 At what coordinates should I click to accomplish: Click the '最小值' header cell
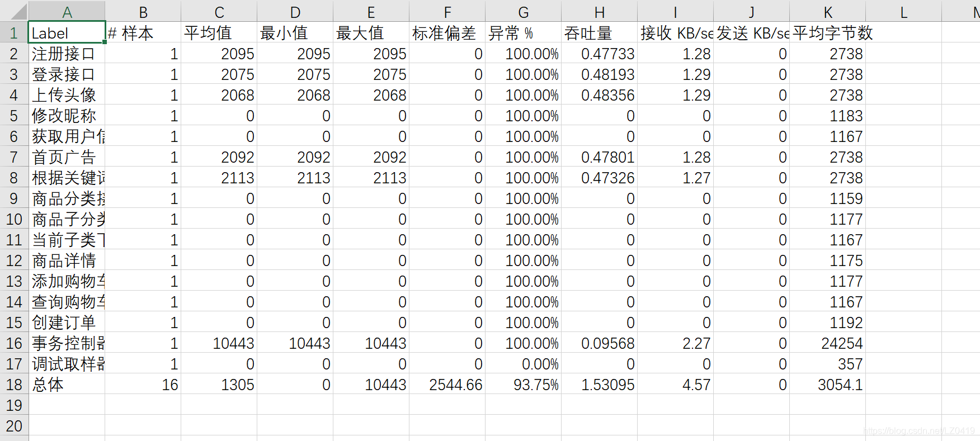(295, 32)
